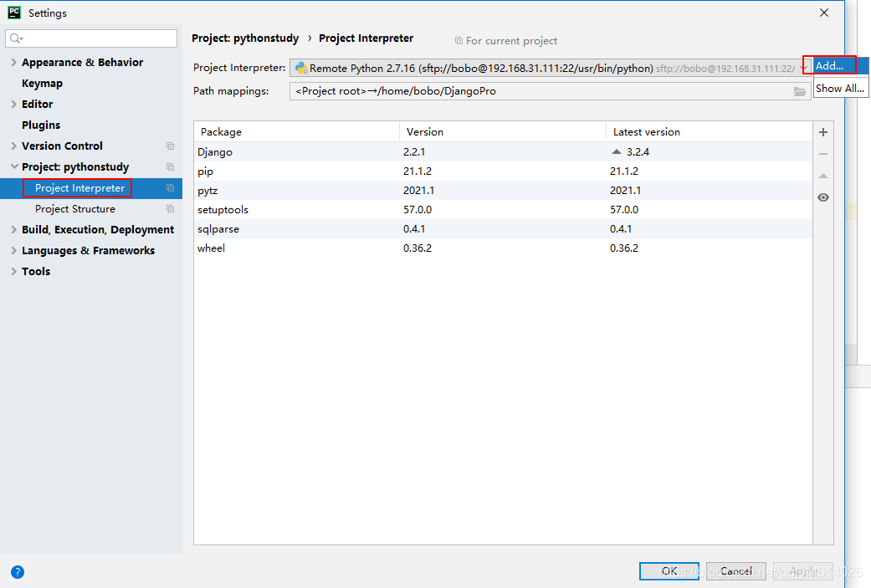The image size is (871, 588).
Task: Click the minus icon to uninstall package
Action: (x=823, y=154)
